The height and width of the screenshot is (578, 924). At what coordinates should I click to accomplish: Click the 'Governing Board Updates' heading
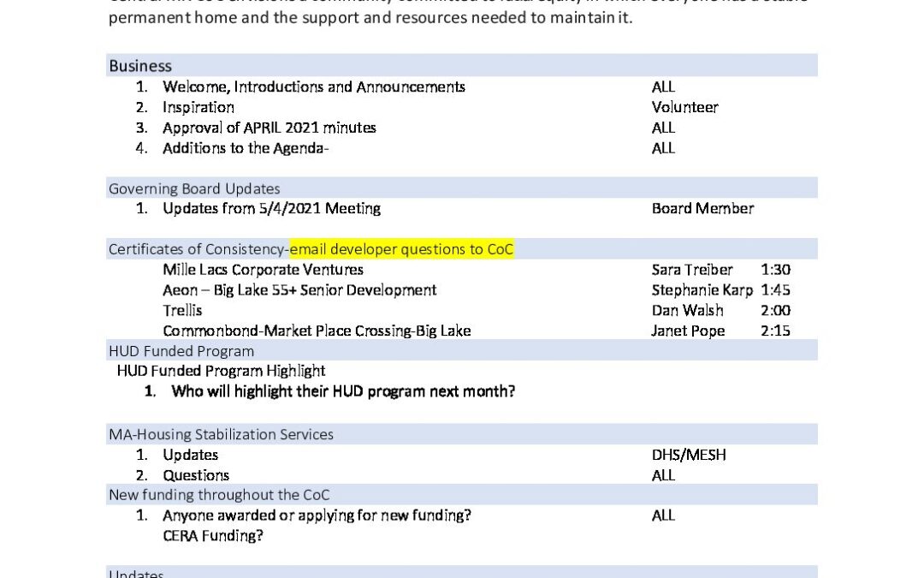tap(194, 188)
